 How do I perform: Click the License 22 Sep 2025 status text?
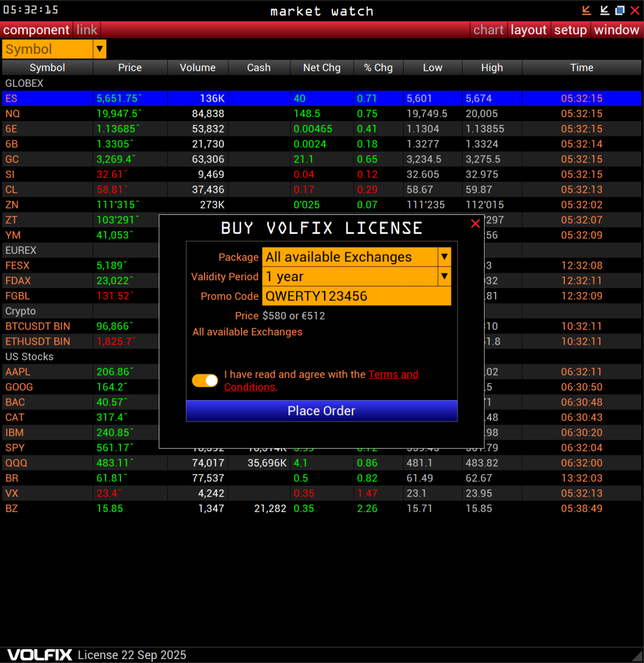click(x=132, y=655)
